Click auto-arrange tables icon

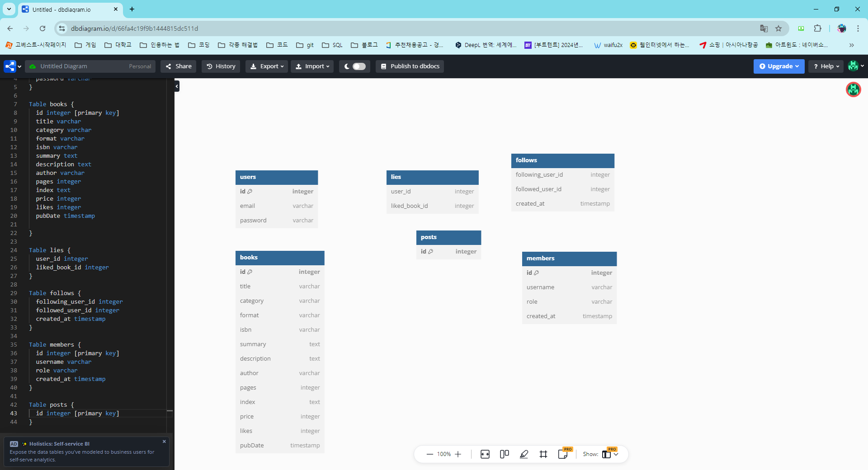click(x=505, y=454)
